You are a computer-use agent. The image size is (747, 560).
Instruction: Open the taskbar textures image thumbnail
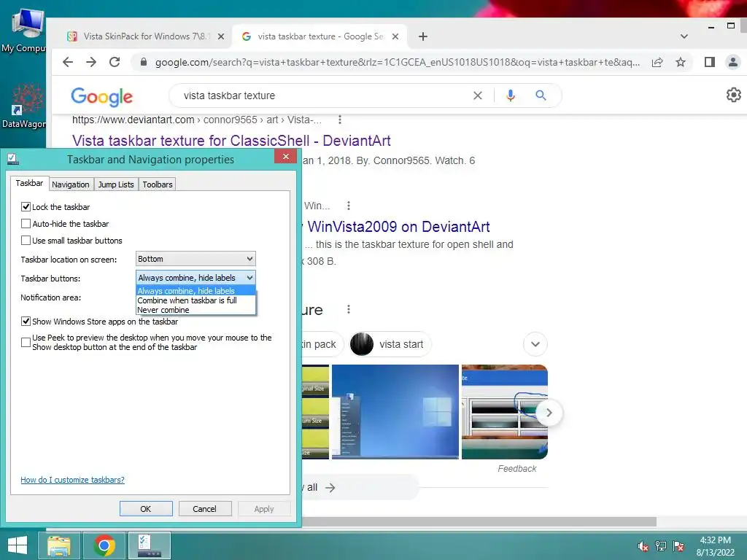pyautogui.click(x=505, y=412)
